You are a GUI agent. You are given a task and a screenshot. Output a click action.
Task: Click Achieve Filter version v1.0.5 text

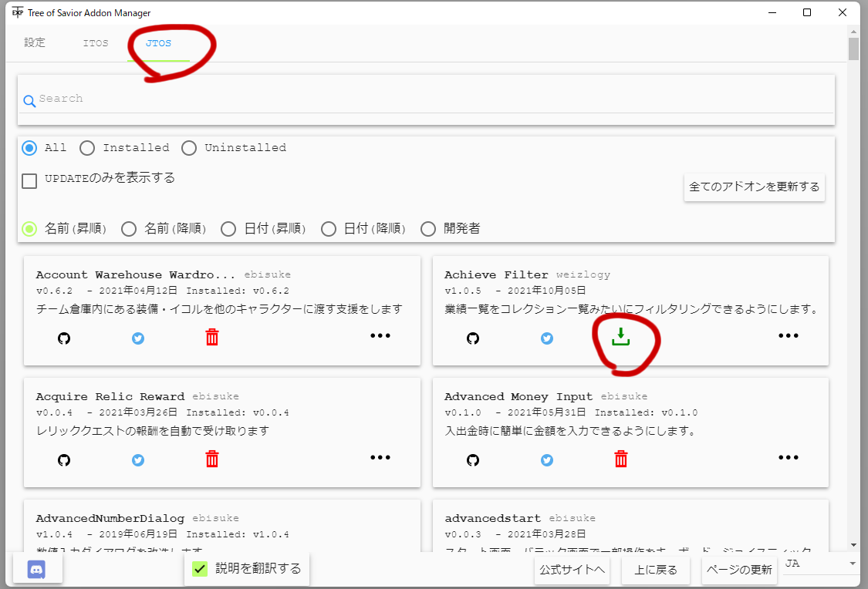463,291
